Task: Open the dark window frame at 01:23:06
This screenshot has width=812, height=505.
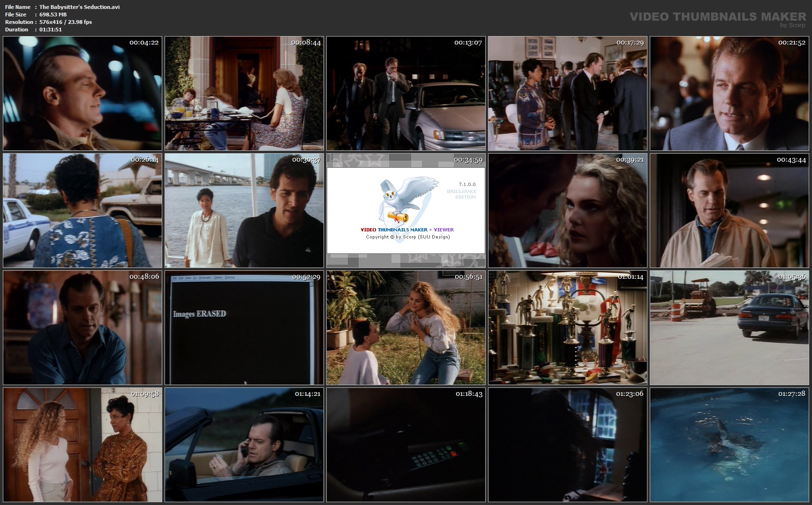Action: click(568, 445)
